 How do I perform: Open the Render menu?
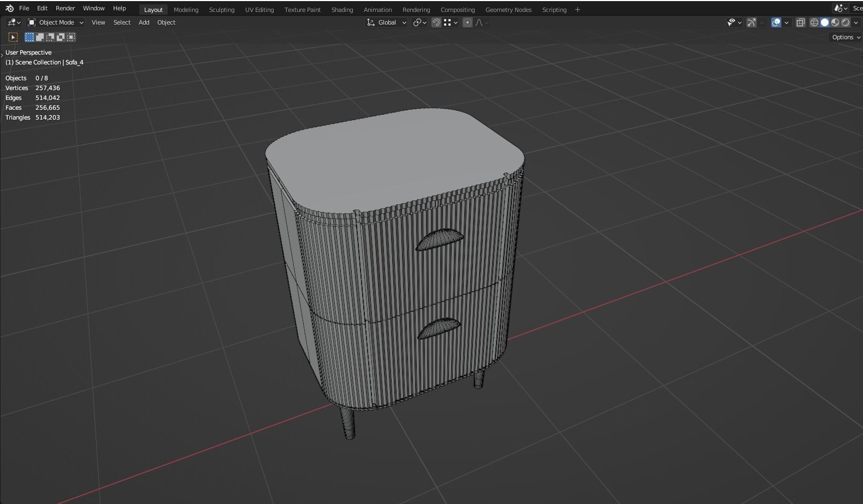[65, 8]
